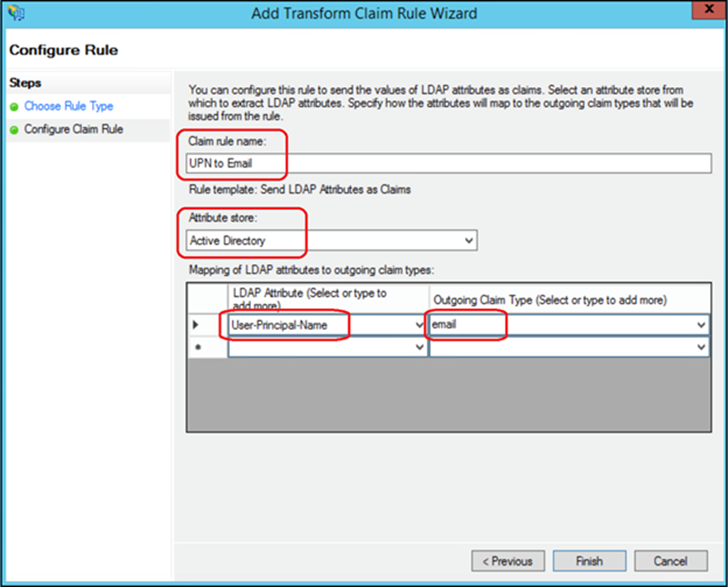Expand the email outgoing claim dropdown arrow
Image resolution: width=728 pixels, height=587 pixels.
pos(701,325)
